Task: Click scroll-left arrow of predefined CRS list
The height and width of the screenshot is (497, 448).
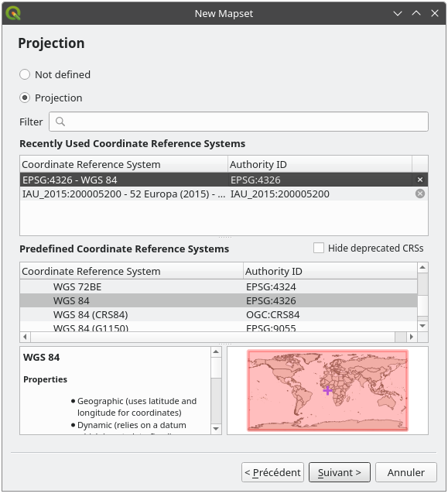Action: click(26, 337)
